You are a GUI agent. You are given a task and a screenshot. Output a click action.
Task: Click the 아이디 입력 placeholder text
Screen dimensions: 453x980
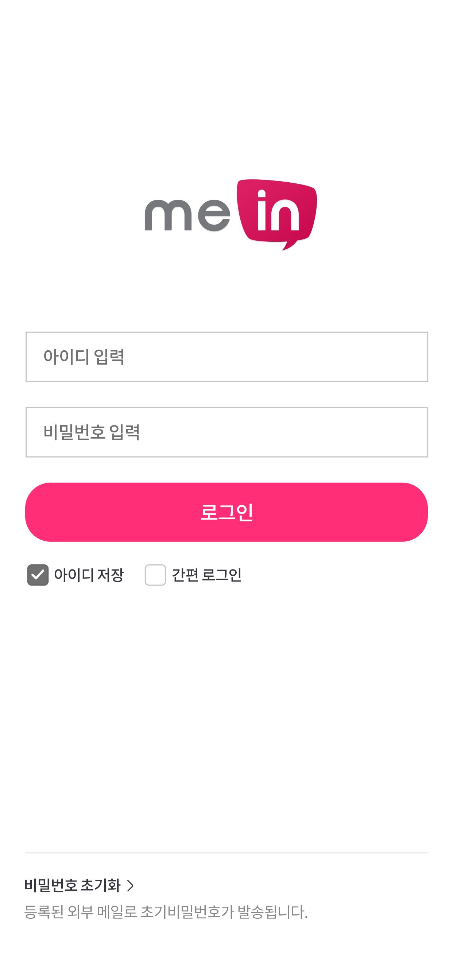click(84, 357)
